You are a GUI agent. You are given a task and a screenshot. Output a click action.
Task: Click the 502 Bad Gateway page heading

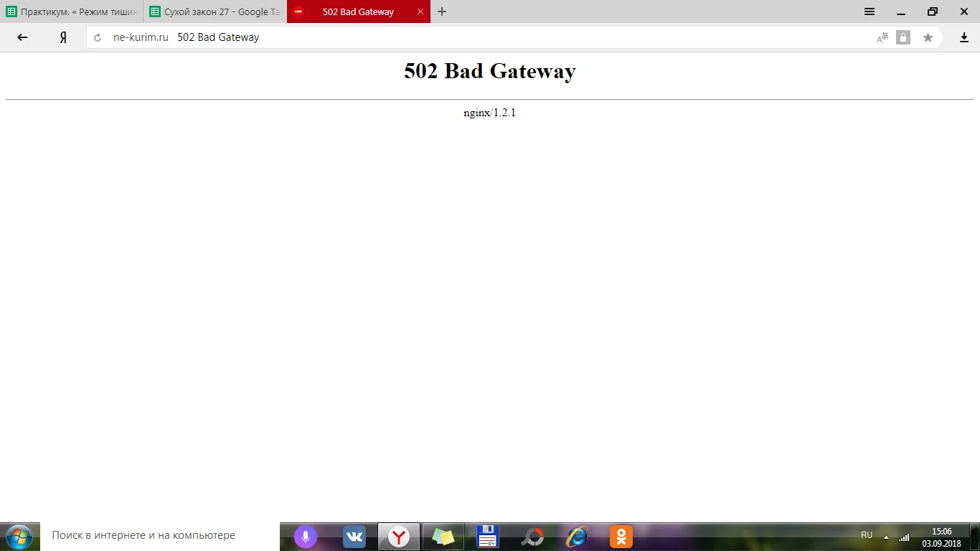coord(490,71)
